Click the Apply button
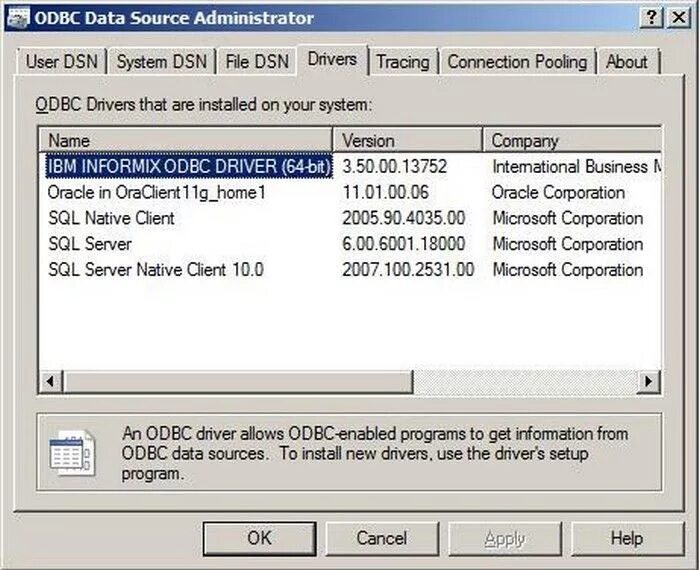700x570 pixels. [505, 538]
